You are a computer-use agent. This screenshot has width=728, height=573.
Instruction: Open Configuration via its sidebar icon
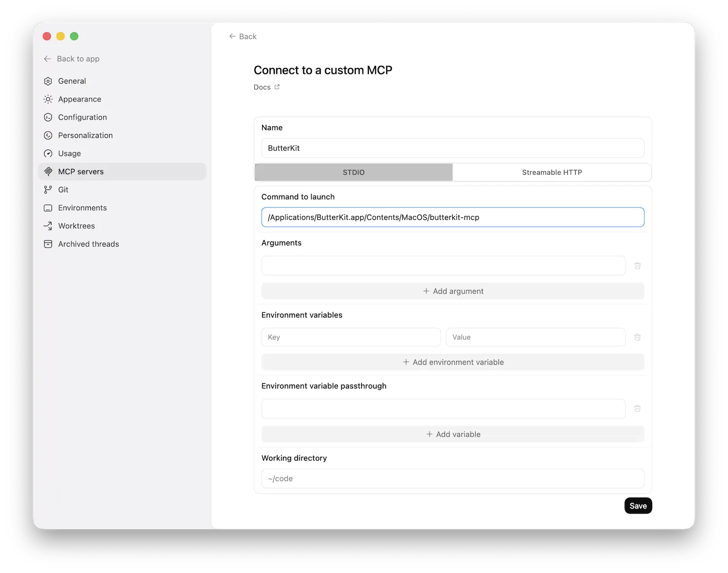pos(48,117)
